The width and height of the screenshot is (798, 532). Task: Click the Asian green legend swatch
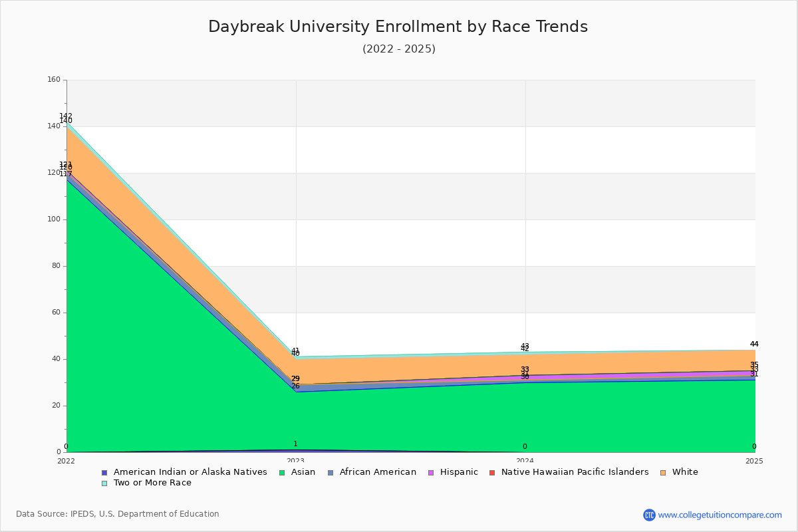(282, 473)
